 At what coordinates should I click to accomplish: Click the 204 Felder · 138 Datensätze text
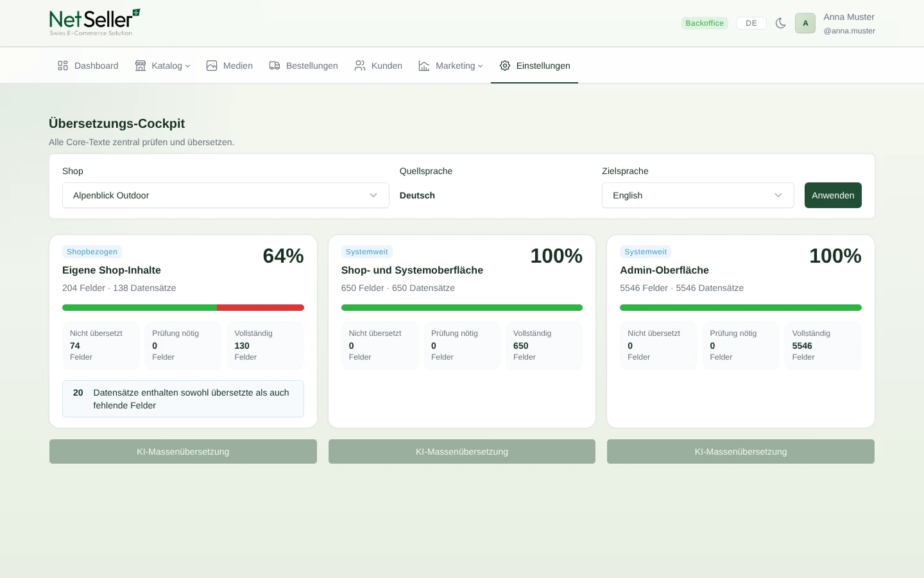(119, 288)
